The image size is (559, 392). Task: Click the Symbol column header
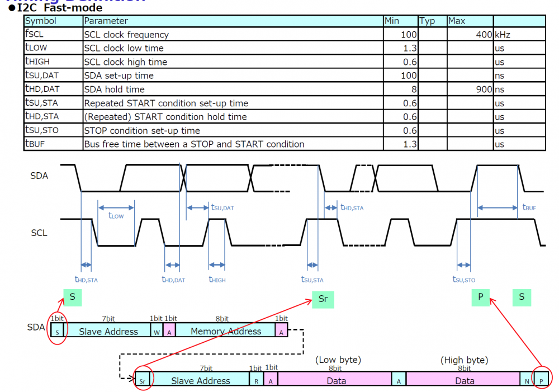[41, 21]
